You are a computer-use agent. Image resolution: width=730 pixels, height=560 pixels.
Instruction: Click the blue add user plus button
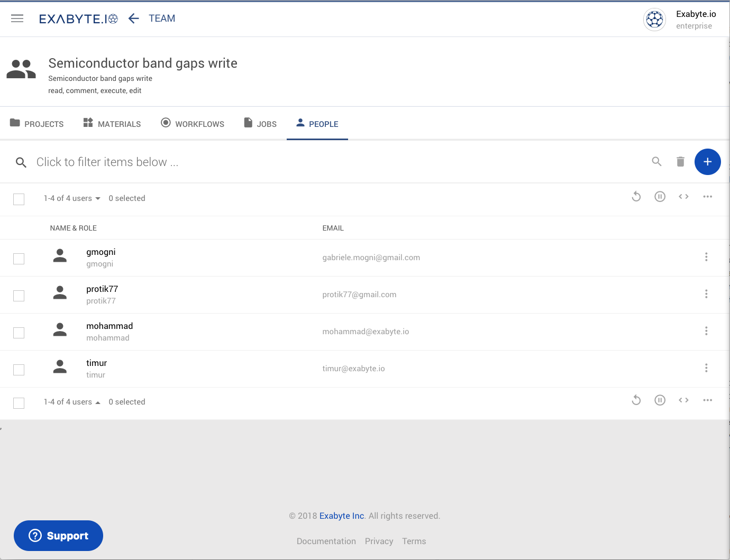[x=707, y=162]
